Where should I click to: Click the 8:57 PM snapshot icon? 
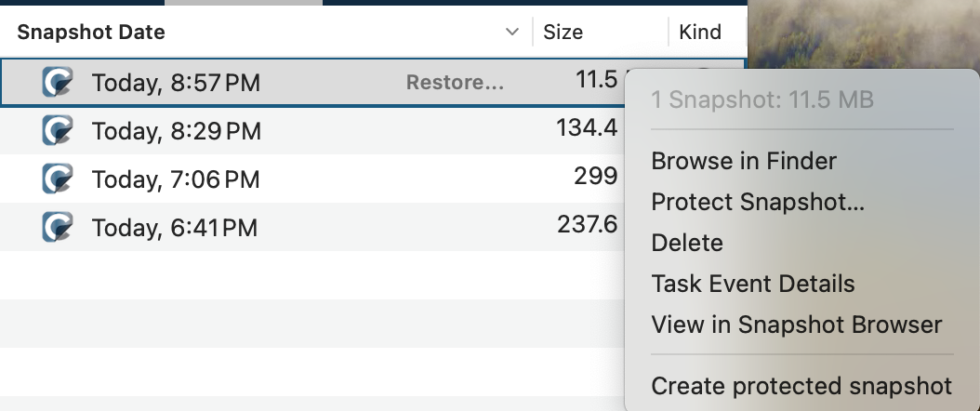[58, 83]
